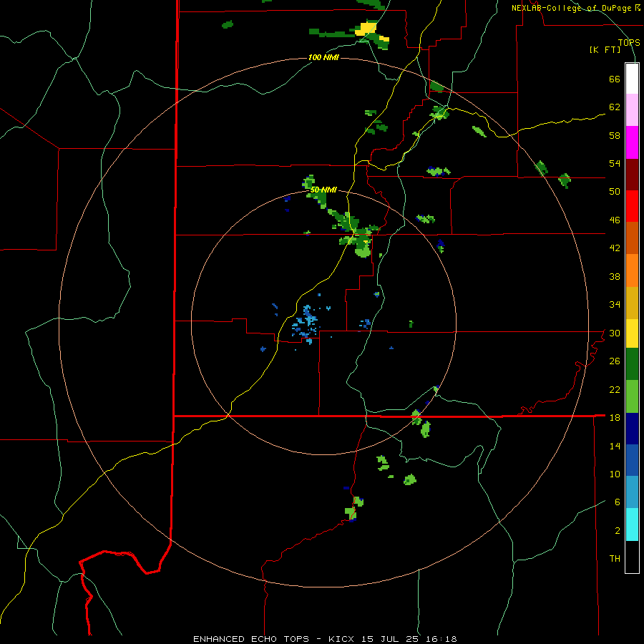Click the 'ENHANCED ECHO TOPS' caption text
644x644 pixels.
[x=251, y=639]
